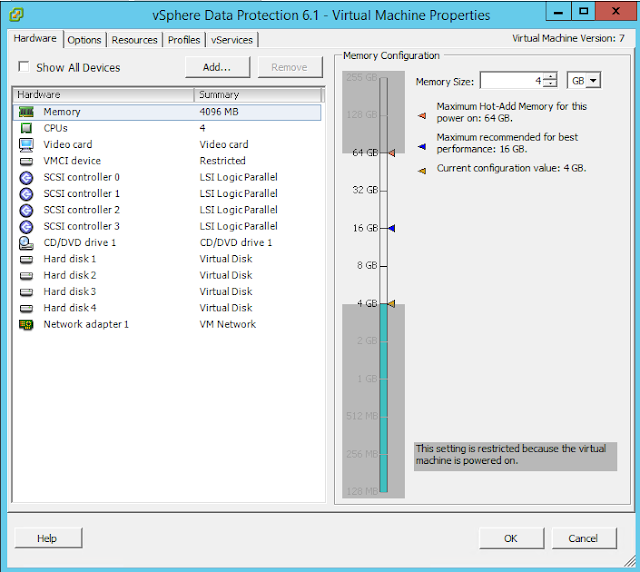
Task: Open the GB memory unit dropdown
Action: (x=593, y=80)
